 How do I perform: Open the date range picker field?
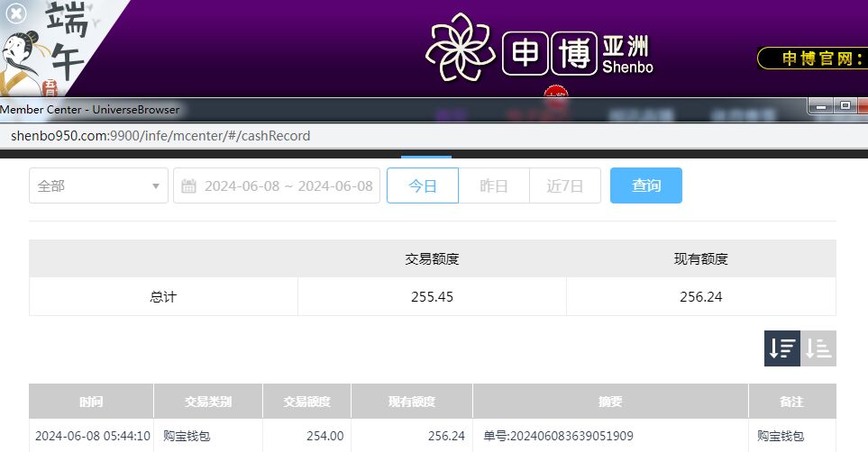tap(287, 186)
